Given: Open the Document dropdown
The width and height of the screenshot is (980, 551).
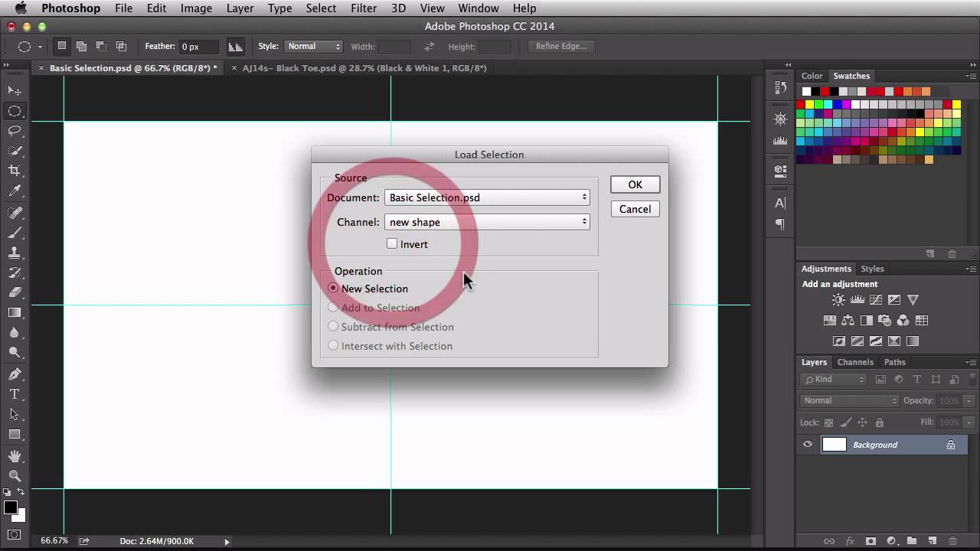Looking at the screenshot, I should (487, 197).
